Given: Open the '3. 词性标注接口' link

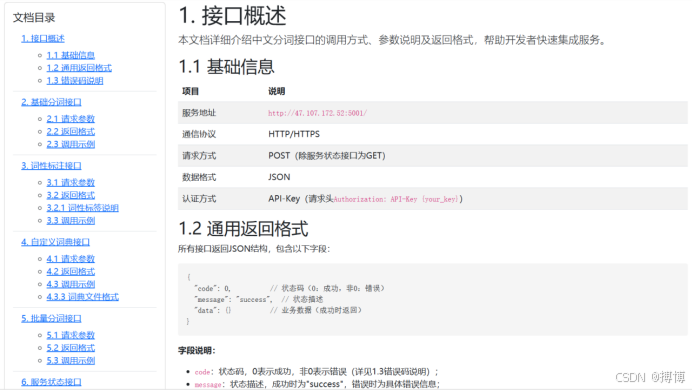Looking at the screenshot, I should coord(51,166).
